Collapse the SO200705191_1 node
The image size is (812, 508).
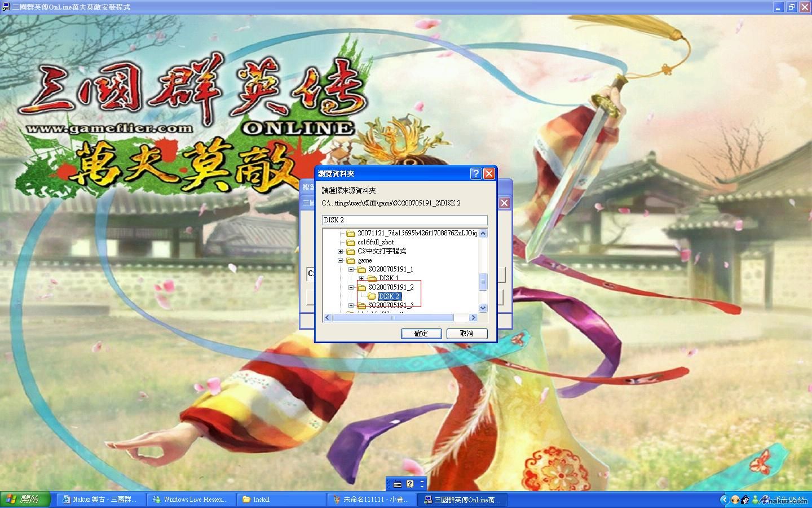click(351, 269)
